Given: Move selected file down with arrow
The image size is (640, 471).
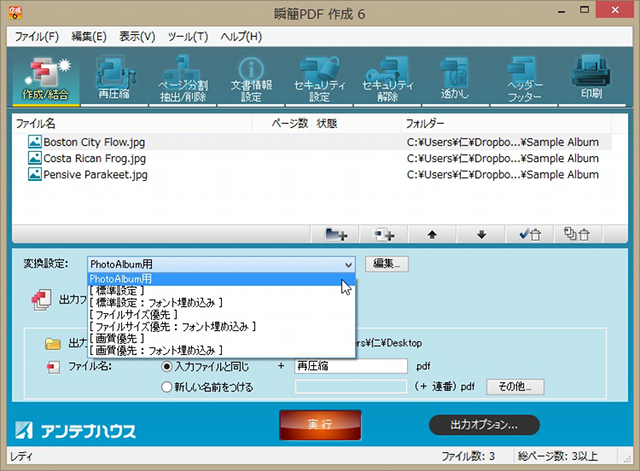Looking at the screenshot, I should tap(481, 235).
